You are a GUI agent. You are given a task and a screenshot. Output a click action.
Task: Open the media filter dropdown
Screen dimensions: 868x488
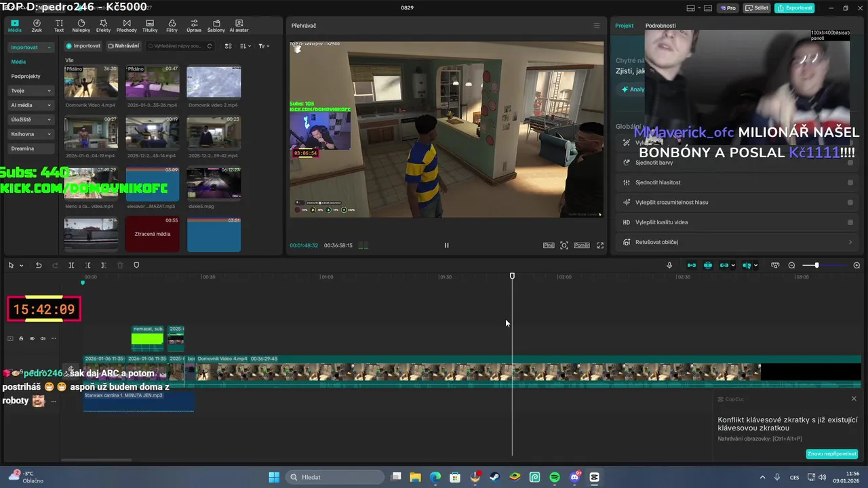click(x=263, y=46)
